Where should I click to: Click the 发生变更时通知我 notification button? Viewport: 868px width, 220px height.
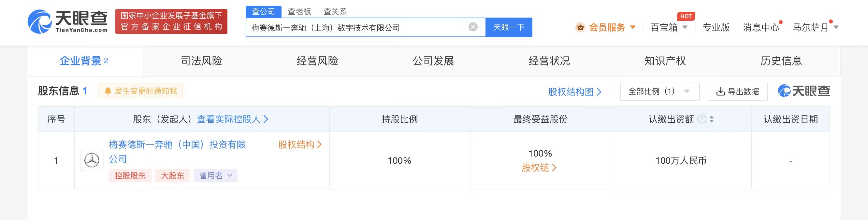pos(140,91)
